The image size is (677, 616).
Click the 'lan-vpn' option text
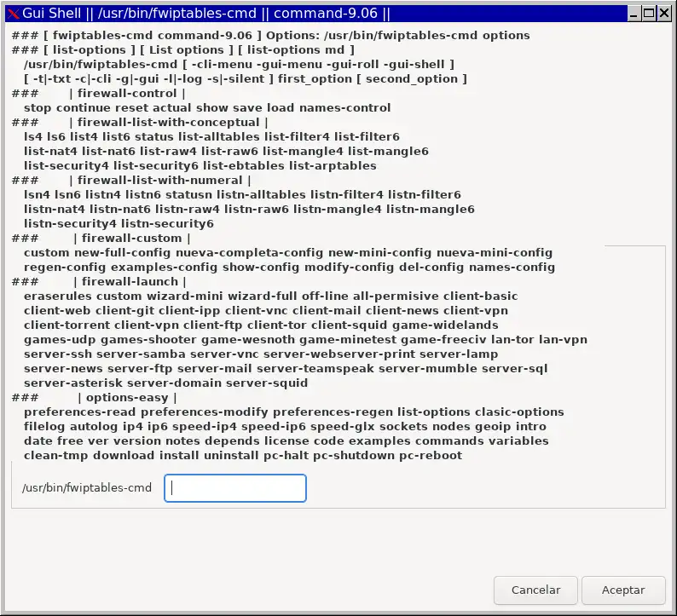pyautogui.click(x=563, y=340)
